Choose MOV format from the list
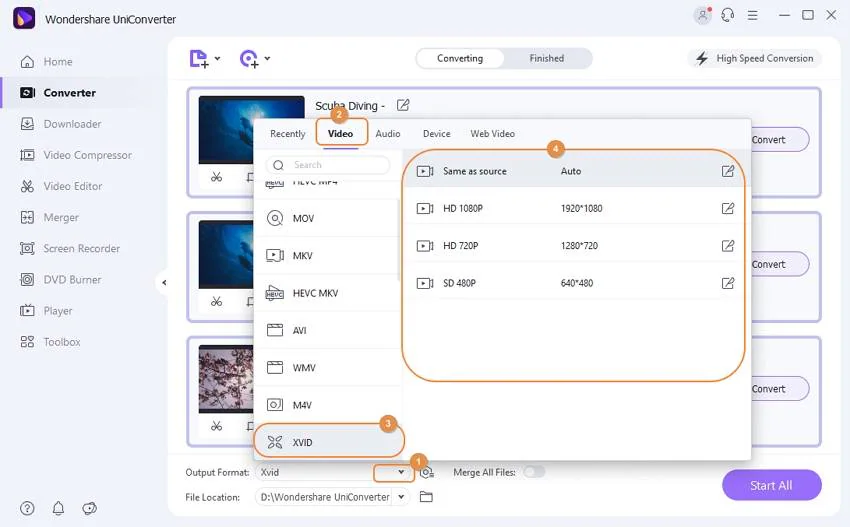Screen dimensions: 850x527 pos(327,218)
